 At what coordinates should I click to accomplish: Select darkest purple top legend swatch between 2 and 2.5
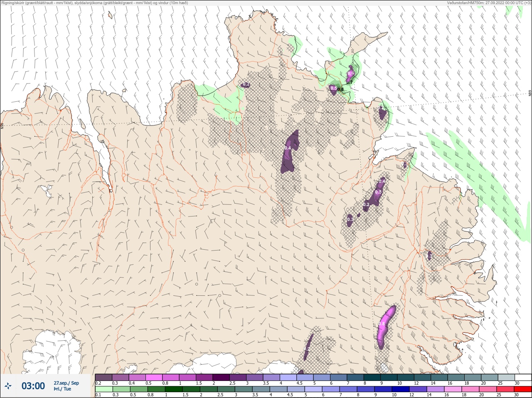[221, 377]
